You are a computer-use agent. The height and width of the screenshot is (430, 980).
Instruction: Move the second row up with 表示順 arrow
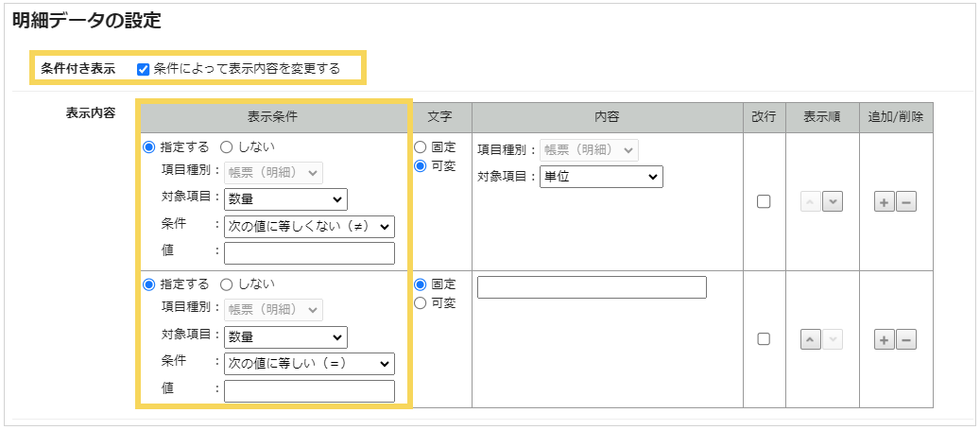[x=811, y=340]
